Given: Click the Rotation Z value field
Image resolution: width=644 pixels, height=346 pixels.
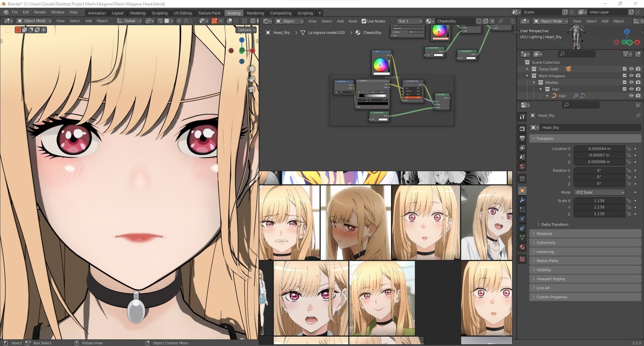Looking at the screenshot, I should coord(599,184).
